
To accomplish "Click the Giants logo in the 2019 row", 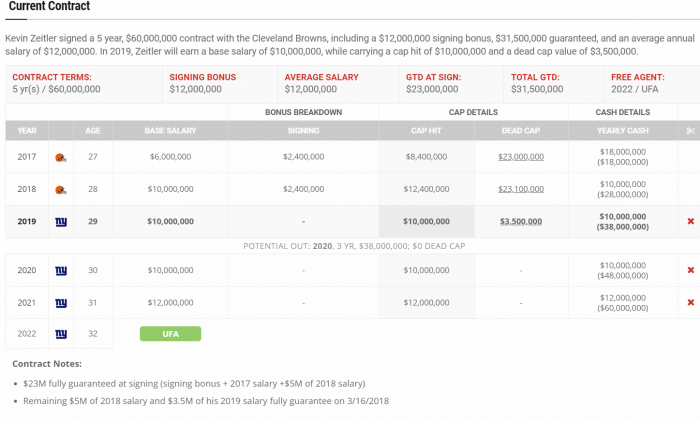I will tap(60, 221).
